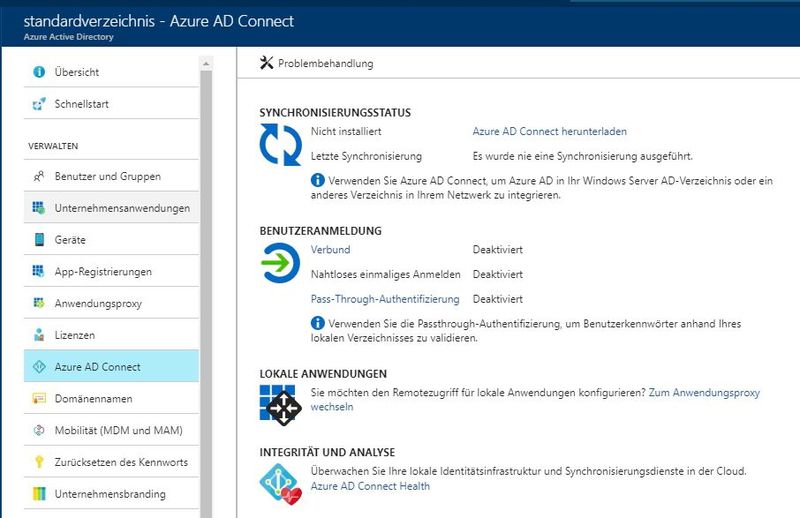Image resolution: width=800 pixels, height=518 pixels.
Task: Open the Verbund link
Action: tap(330, 250)
